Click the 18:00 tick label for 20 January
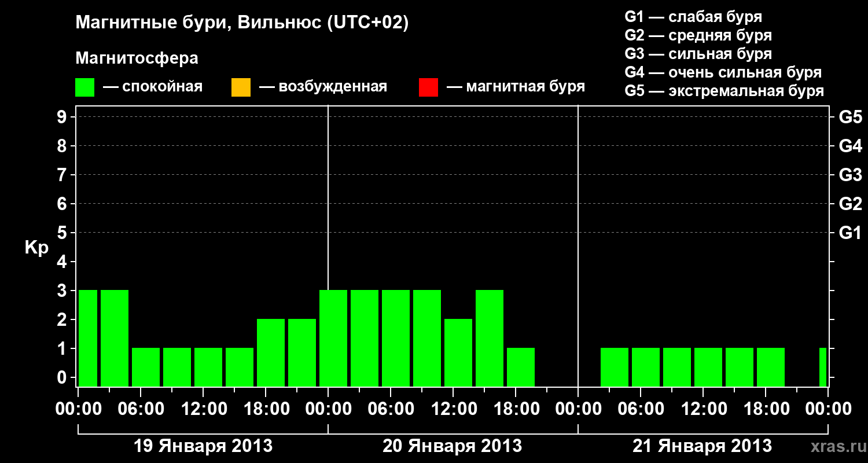Viewport: 868px width, 463px height. [516, 409]
